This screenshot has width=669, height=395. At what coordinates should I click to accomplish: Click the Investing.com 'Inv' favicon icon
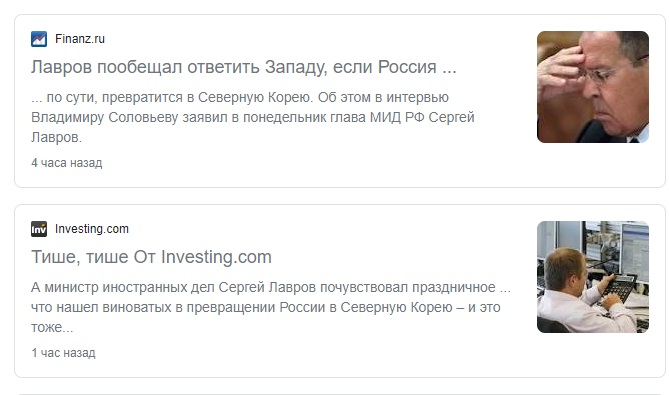pos(39,229)
